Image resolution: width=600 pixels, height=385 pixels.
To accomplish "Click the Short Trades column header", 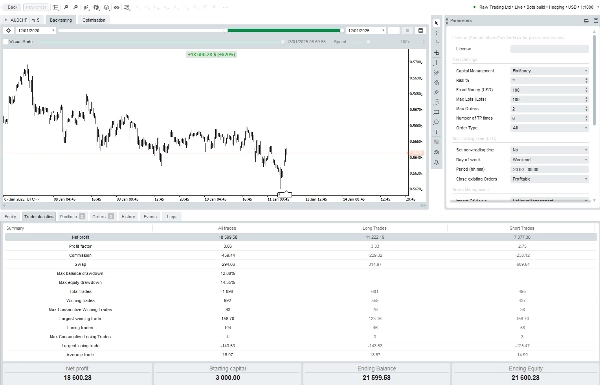I will tap(522, 228).
